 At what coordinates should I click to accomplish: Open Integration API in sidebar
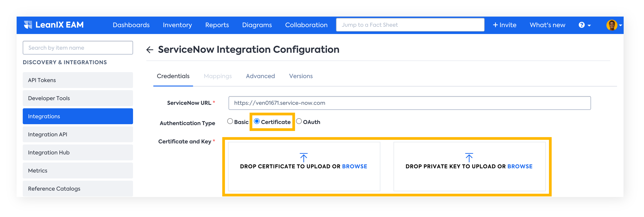tap(78, 135)
